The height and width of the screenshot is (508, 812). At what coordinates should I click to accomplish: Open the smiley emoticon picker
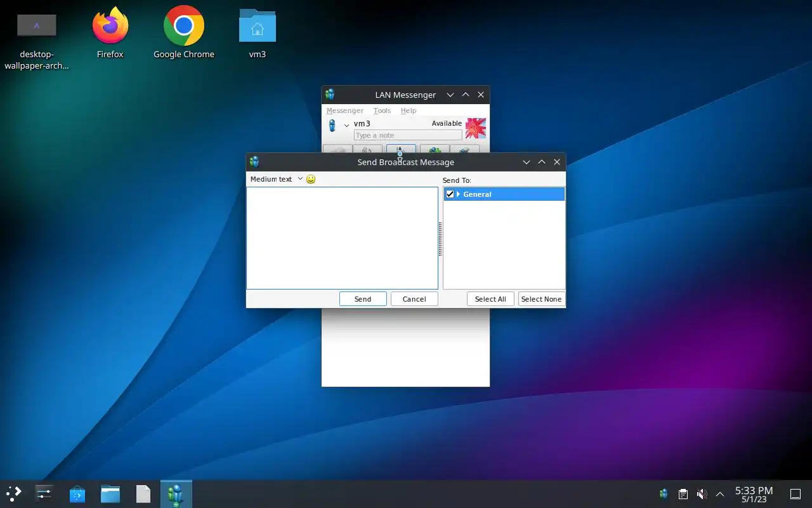(x=311, y=179)
